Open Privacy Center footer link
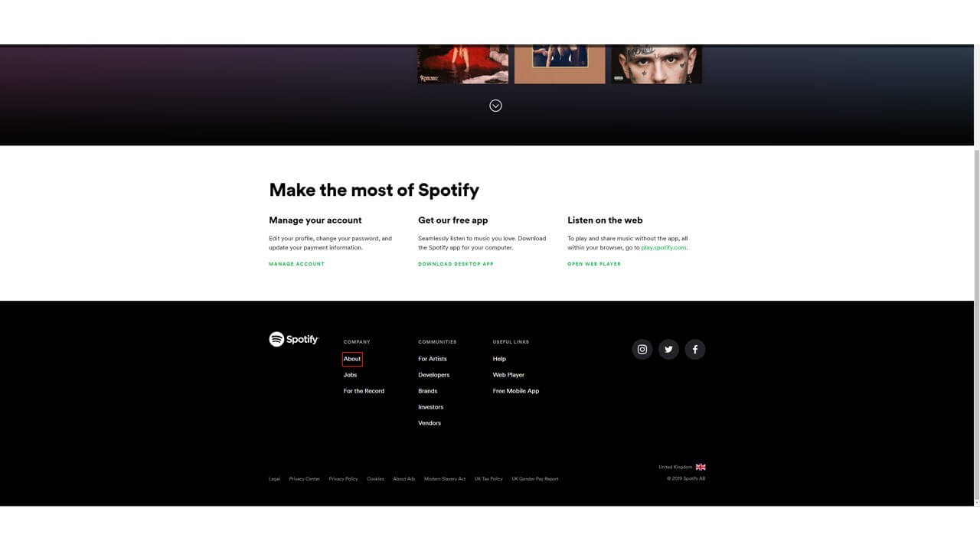Viewport: 980px width, 551px height. 305,479
